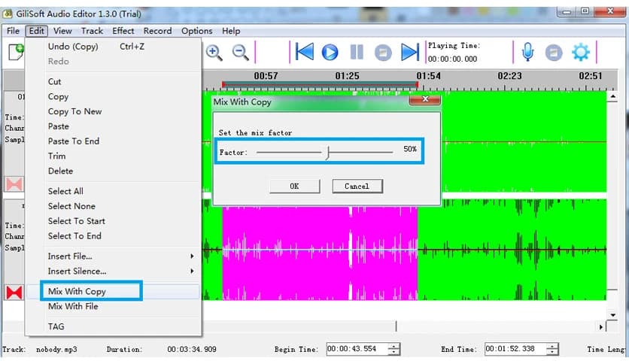Zoom out with the magnifier minus icon
The height and width of the screenshot is (364, 629).
pos(241,53)
